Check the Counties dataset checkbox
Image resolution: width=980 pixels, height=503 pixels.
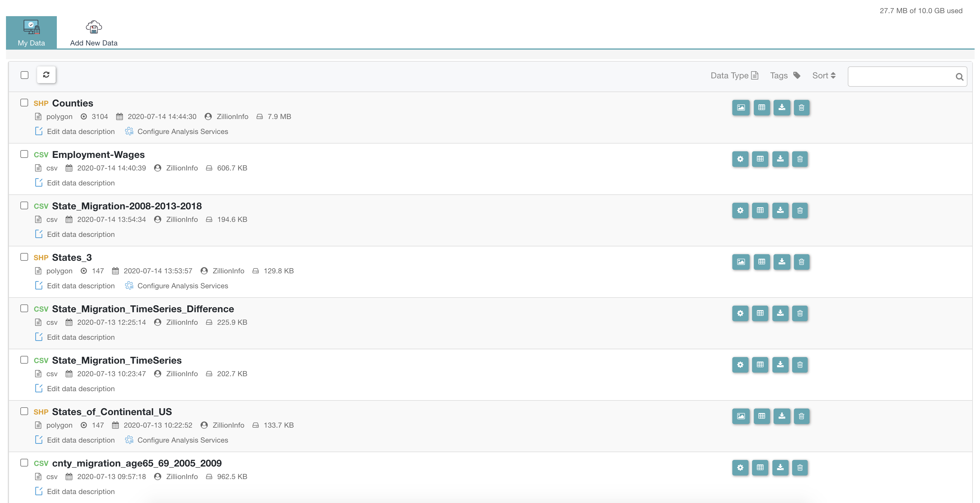click(24, 103)
